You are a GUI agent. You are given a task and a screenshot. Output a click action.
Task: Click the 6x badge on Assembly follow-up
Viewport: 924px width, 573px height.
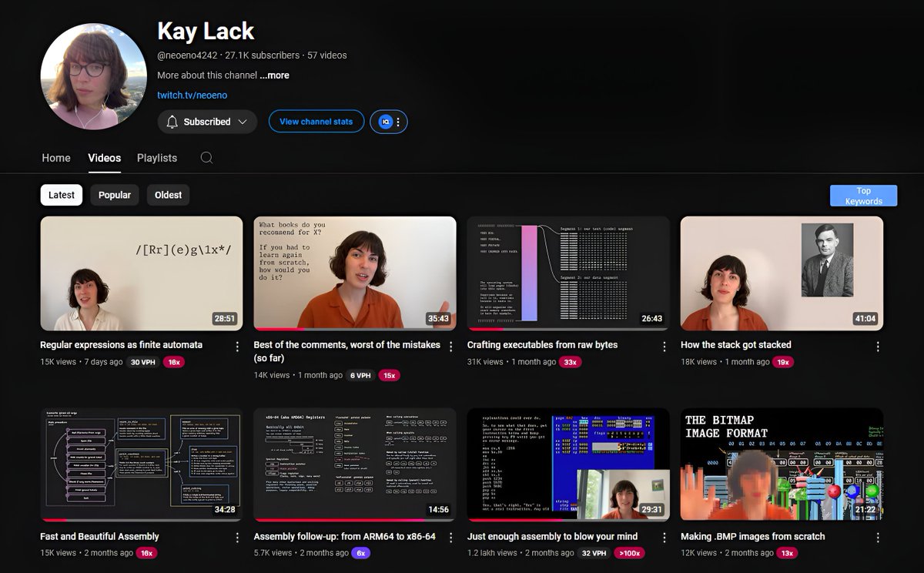coord(360,553)
